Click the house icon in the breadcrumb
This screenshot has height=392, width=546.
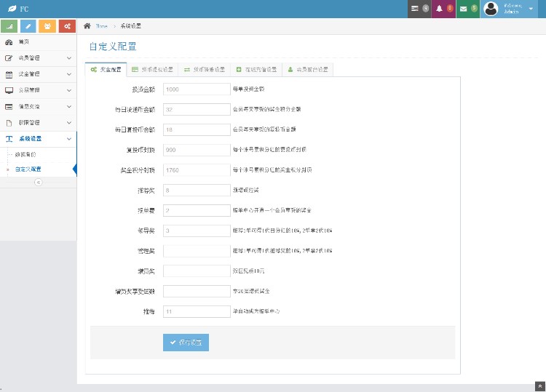point(87,26)
